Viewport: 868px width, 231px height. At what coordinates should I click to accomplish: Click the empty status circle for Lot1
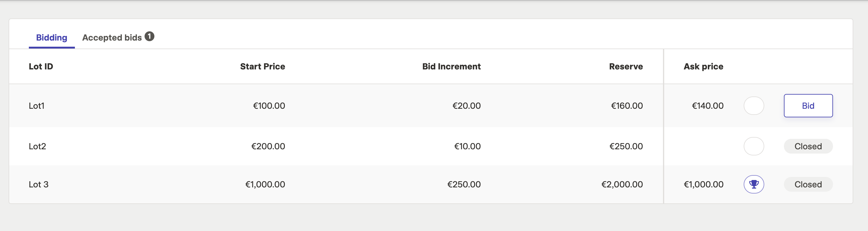coord(754,106)
